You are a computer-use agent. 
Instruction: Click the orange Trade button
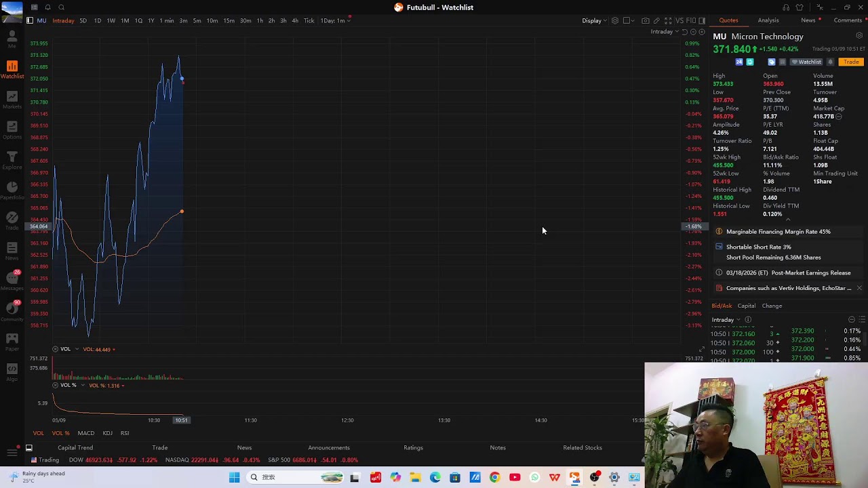851,62
